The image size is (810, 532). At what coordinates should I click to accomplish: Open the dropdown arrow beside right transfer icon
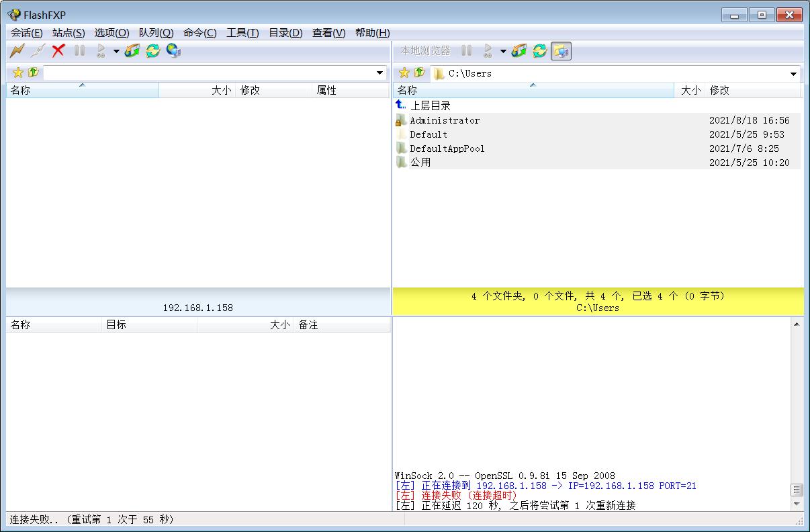pyautogui.click(x=502, y=51)
